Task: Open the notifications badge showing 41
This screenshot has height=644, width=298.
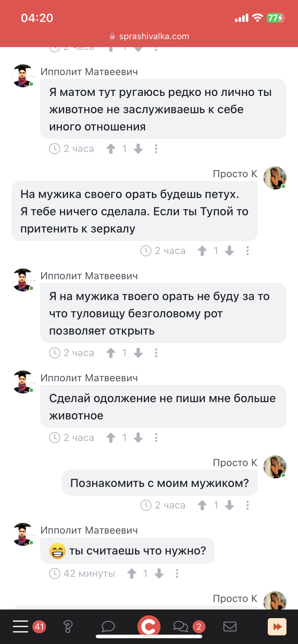Action: (39, 627)
